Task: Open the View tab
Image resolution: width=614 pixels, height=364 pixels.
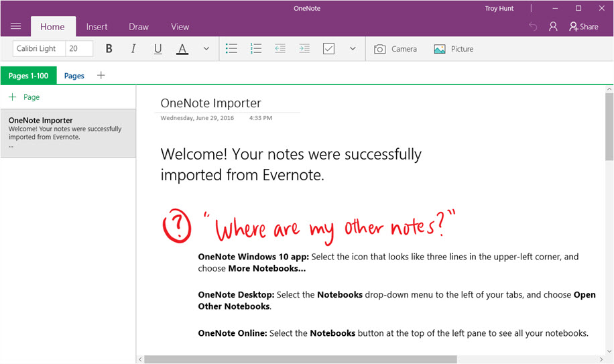Action: pos(180,27)
